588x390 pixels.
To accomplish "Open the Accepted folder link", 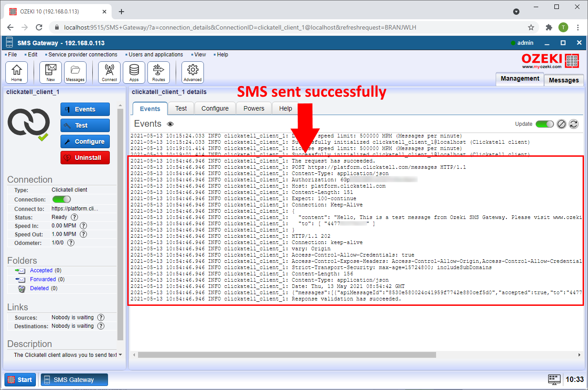I will coord(41,270).
